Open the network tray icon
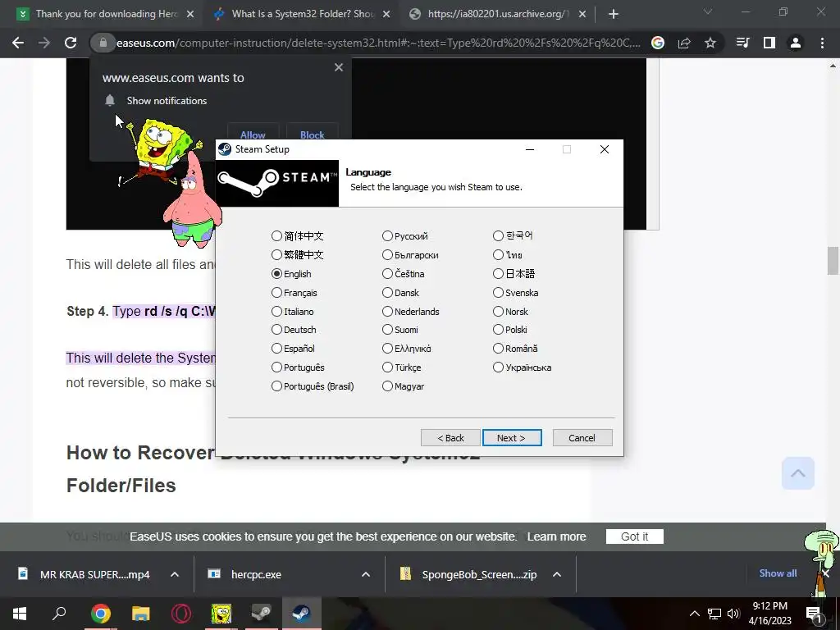This screenshot has height=630, width=840. click(714, 614)
